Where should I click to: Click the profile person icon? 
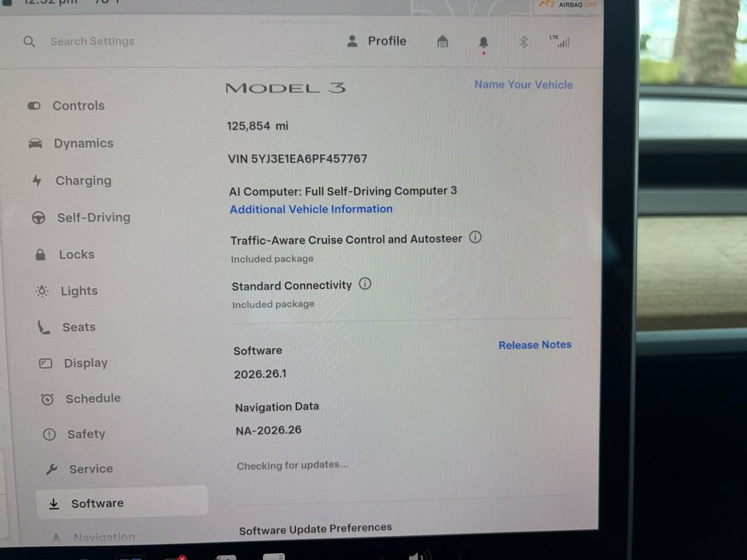coord(352,41)
